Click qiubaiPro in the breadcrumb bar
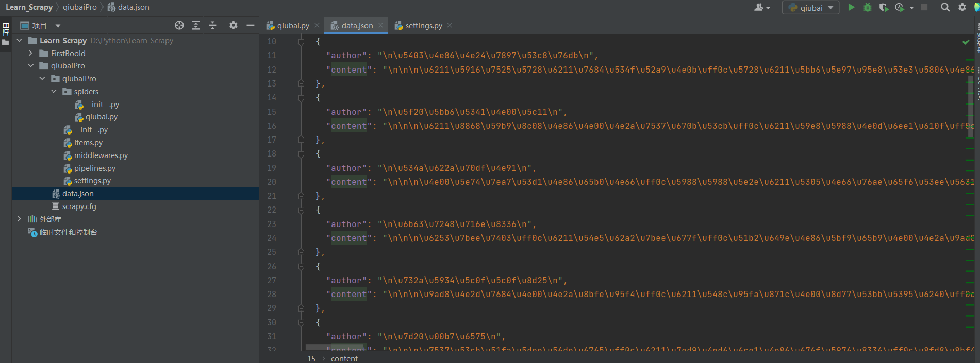980x363 pixels. tap(80, 7)
